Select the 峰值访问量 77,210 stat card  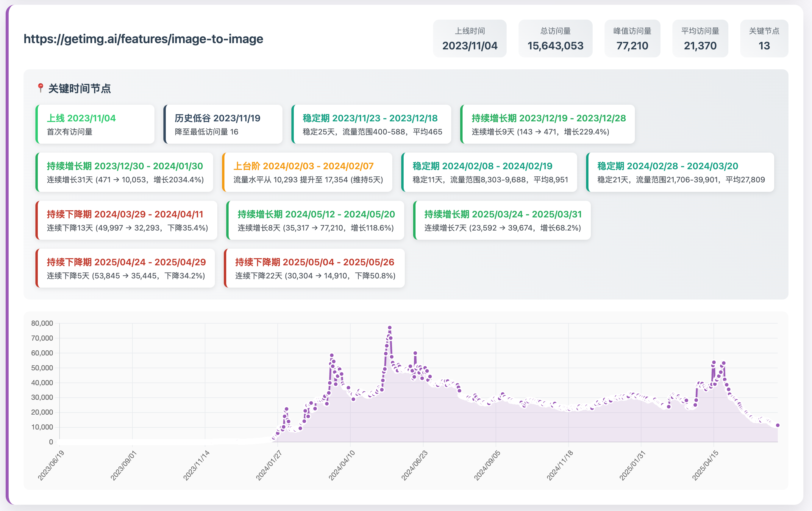pyautogui.click(x=632, y=38)
